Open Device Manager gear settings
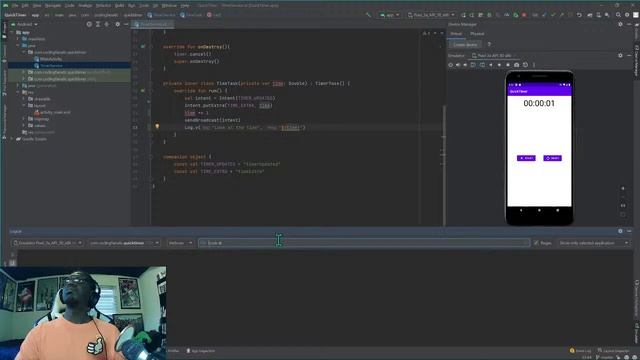The height and width of the screenshot is (360, 640). click(620, 24)
